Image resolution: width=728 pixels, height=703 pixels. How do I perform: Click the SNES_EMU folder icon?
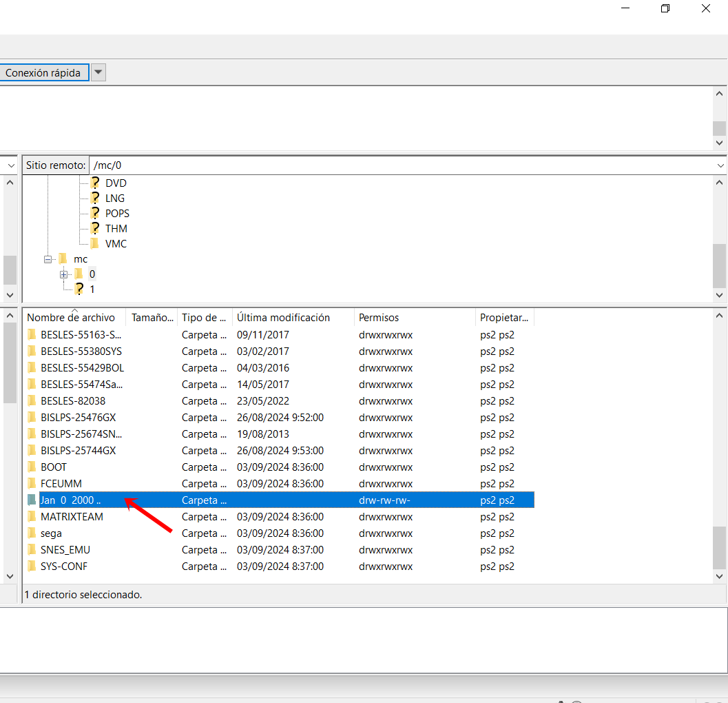click(32, 550)
